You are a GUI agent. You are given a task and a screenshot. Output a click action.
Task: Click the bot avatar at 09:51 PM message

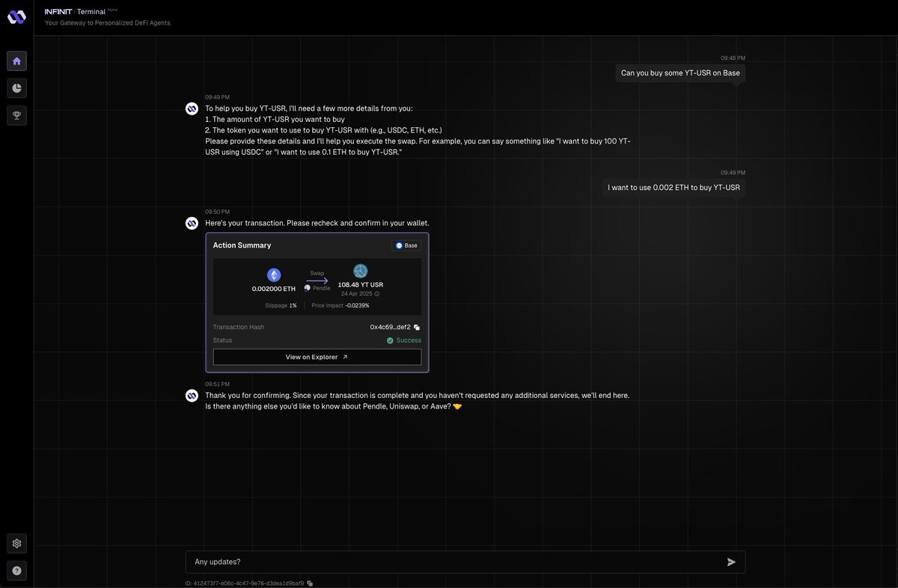(x=192, y=395)
